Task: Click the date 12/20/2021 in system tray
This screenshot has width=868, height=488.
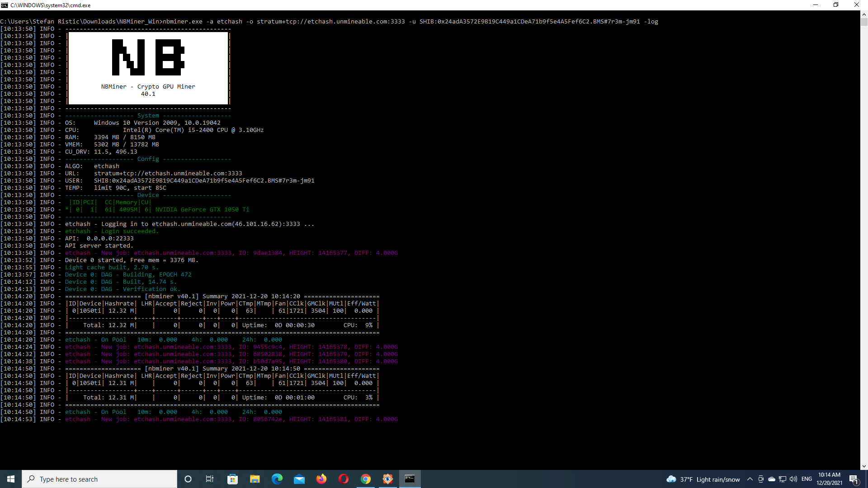Action: 831,483
